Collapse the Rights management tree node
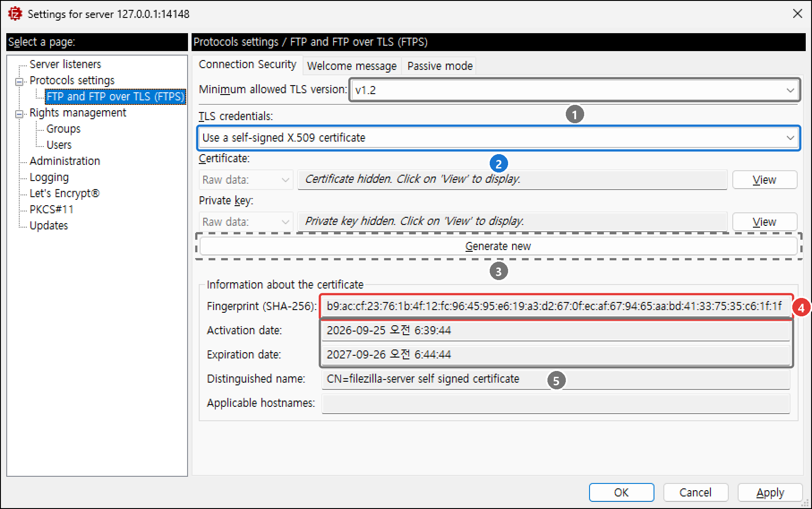 click(19, 114)
